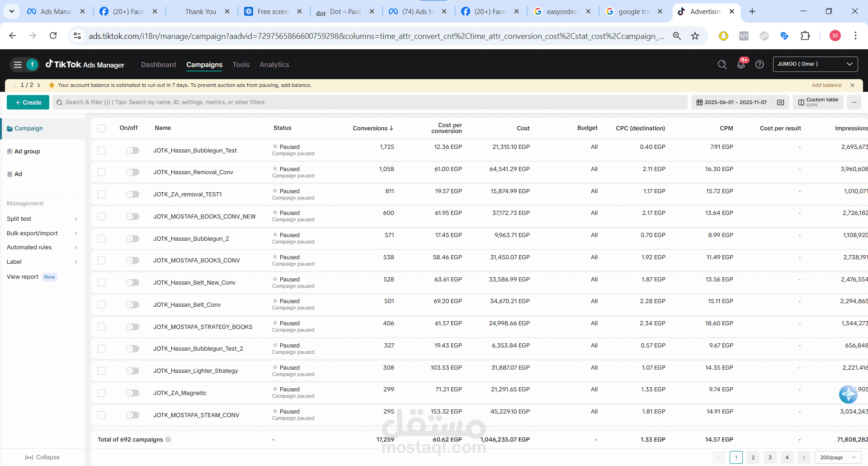This screenshot has width=868, height=466.
Task: Open the Tools menu
Action: (241, 65)
